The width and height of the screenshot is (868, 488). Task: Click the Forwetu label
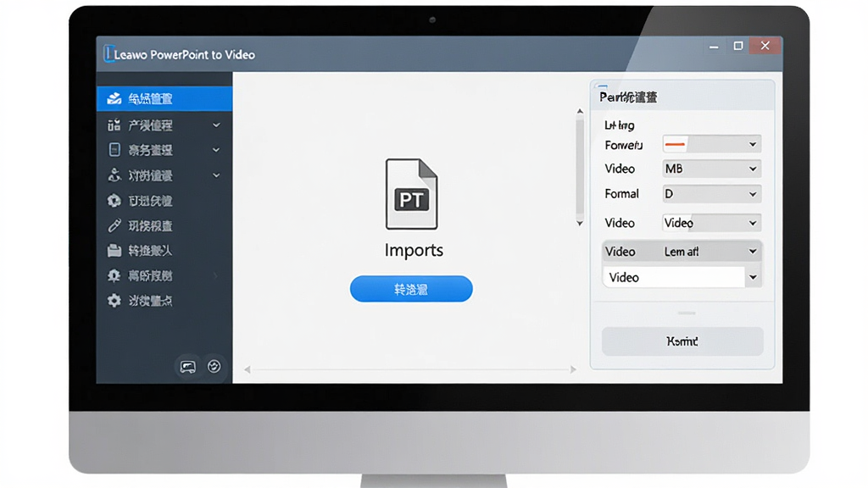(624, 145)
